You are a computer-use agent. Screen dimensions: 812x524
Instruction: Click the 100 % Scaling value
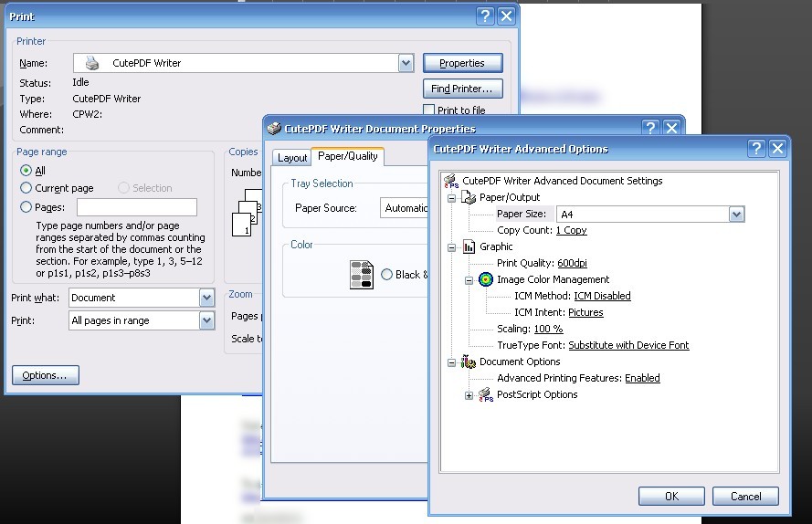pyautogui.click(x=548, y=329)
